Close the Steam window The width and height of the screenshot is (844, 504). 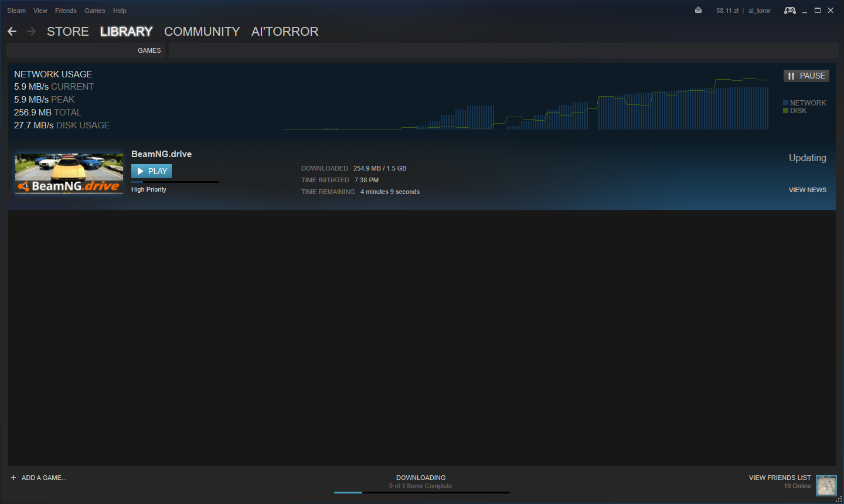(x=831, y=11)
